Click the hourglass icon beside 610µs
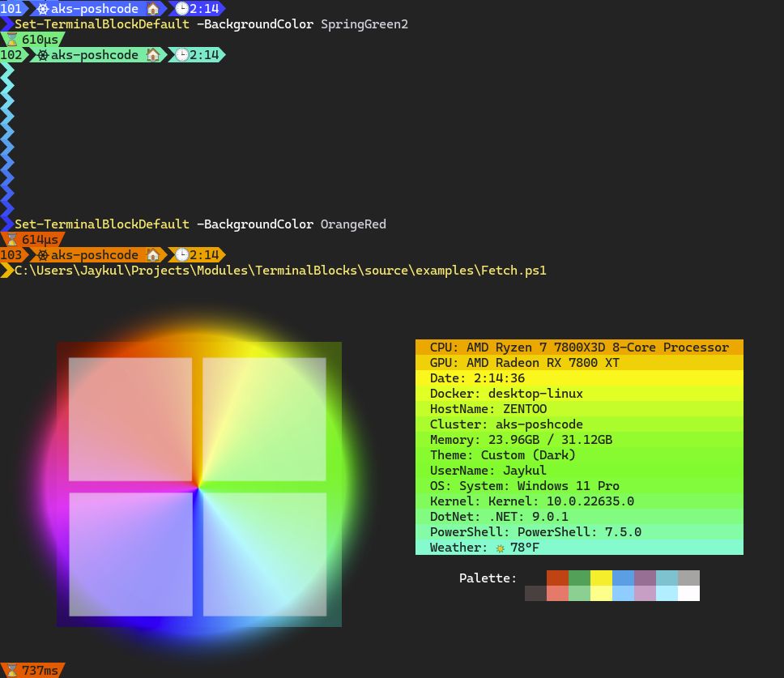This screenshot has width=784, height=678. (x=12, y=40)
